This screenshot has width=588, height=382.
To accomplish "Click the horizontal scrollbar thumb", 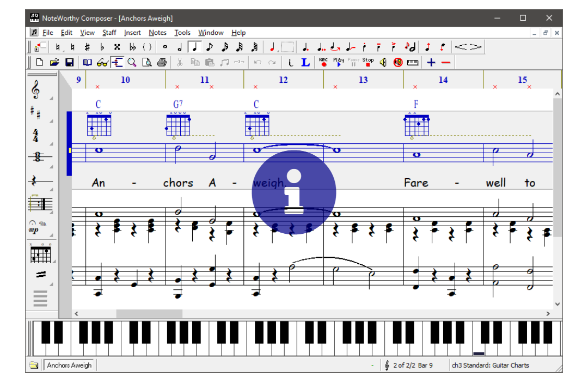I will coord(149,313).
